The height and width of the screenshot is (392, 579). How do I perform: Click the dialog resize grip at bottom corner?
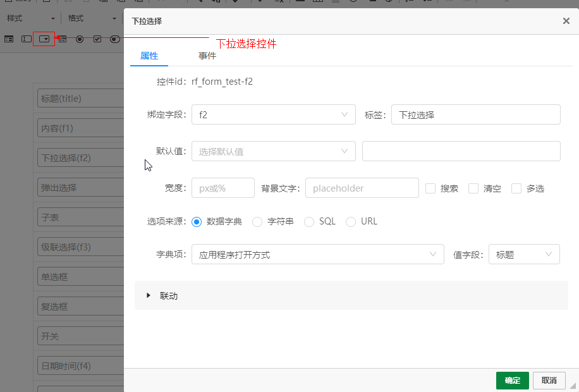coord(573,386)
